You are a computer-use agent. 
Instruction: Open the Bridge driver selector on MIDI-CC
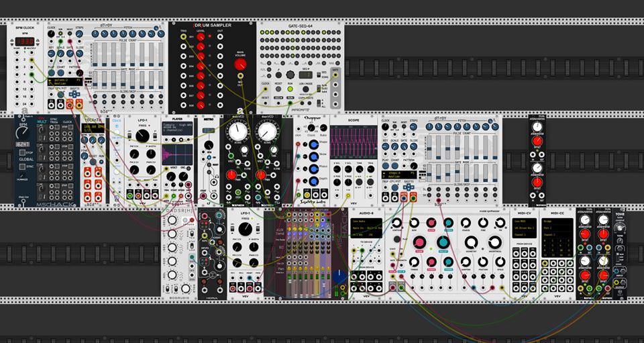[x=557, y=222]
